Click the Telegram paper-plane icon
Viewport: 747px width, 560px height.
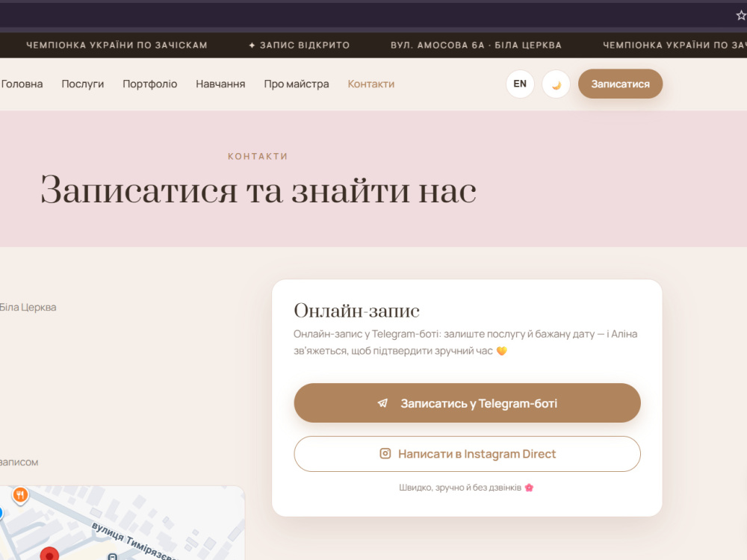tap(382, 403)
